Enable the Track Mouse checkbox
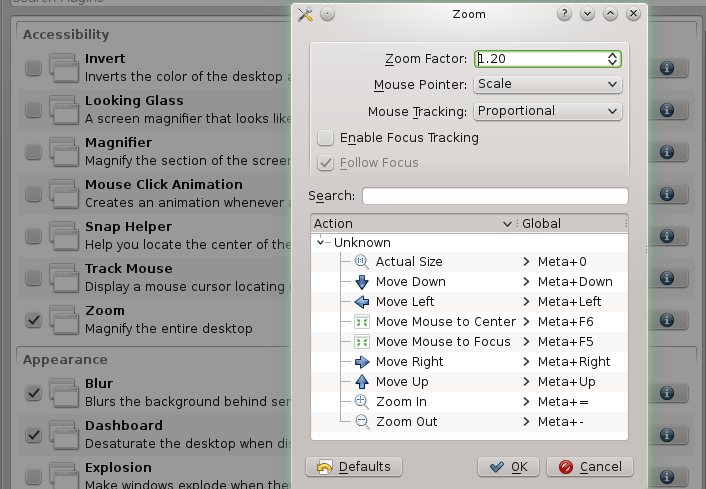706x489 pixels. [x=33, y=278]
